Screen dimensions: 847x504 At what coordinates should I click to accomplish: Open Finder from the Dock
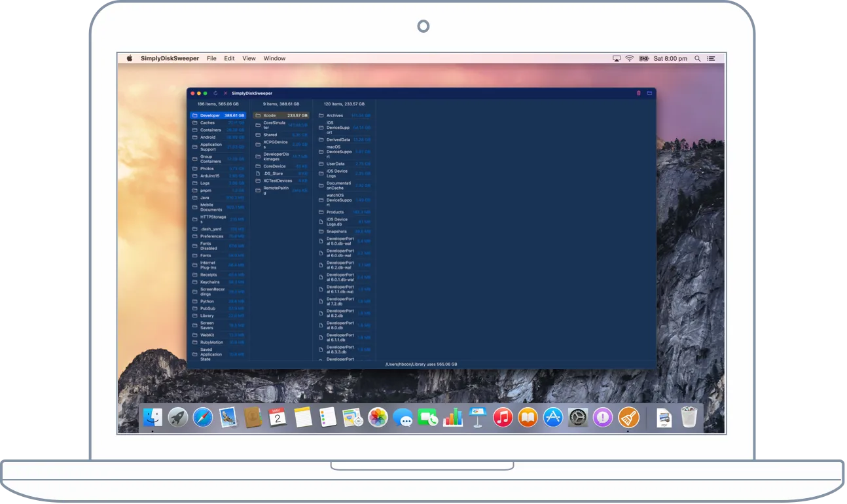[153, 417]
